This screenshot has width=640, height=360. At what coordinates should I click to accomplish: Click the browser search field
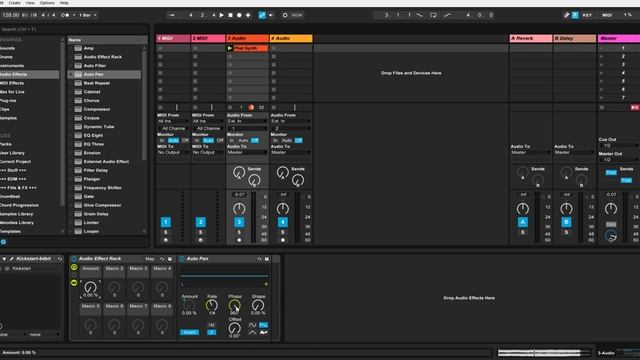click(73, 29)
